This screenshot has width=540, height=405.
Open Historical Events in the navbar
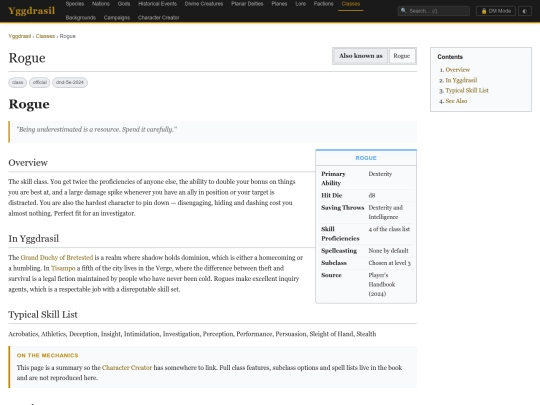[x=157, y=4]
